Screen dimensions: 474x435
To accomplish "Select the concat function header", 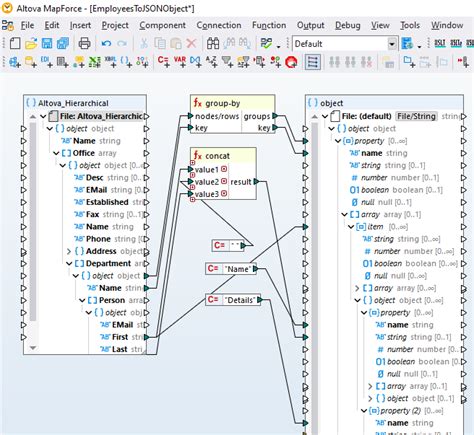I will click(223, 156).
